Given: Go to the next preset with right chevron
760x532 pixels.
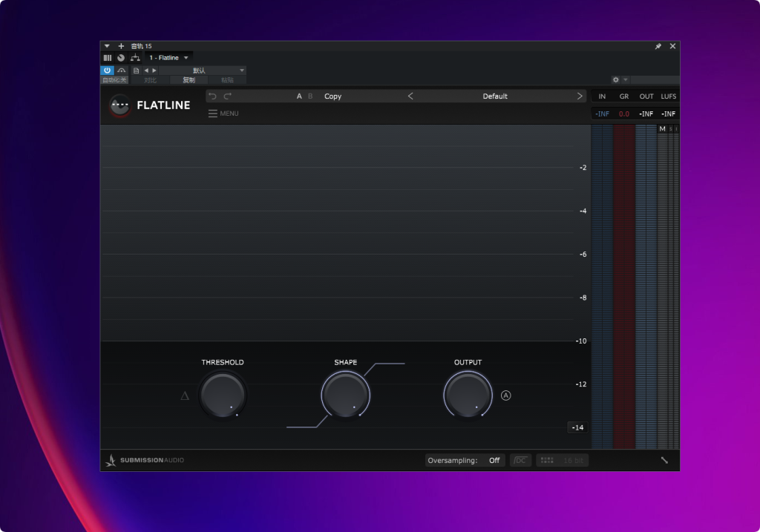Looking at the screenshot, I should tap(580, 96).
